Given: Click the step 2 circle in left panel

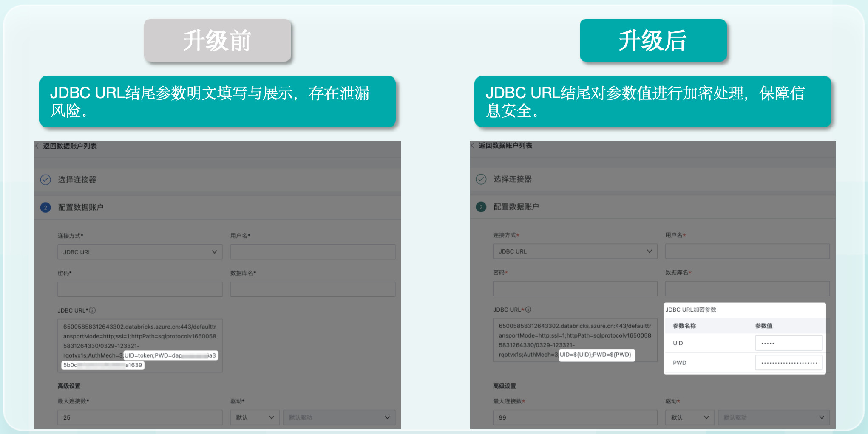Looking at the screenshot, I should 45,208.
